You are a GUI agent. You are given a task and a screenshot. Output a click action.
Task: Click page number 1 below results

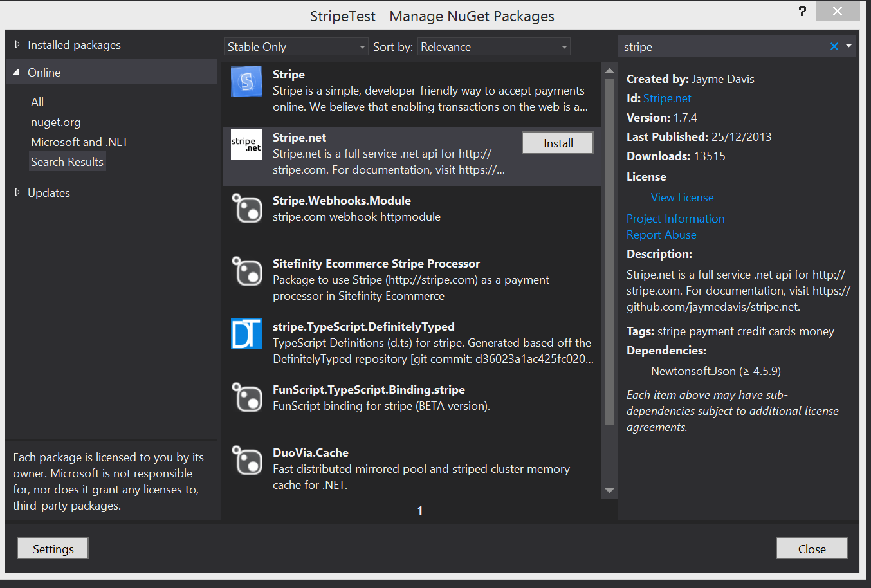(420, 510)
